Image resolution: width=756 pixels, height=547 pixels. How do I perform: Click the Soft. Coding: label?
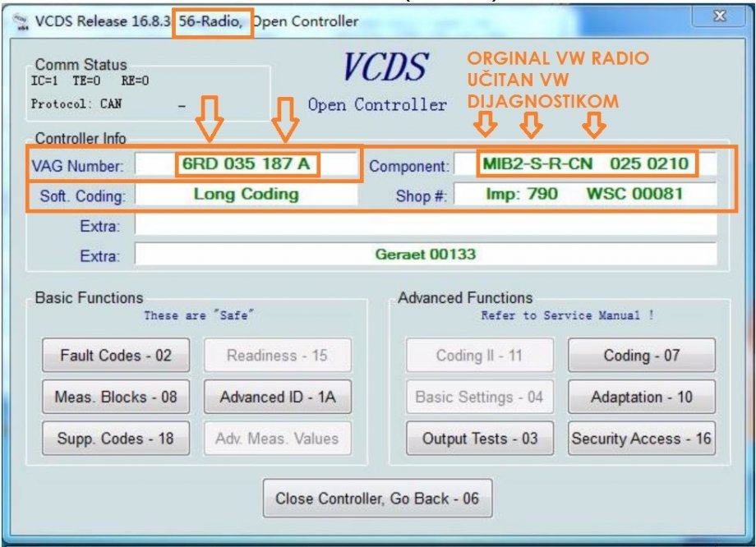click(x=82, y=196)
